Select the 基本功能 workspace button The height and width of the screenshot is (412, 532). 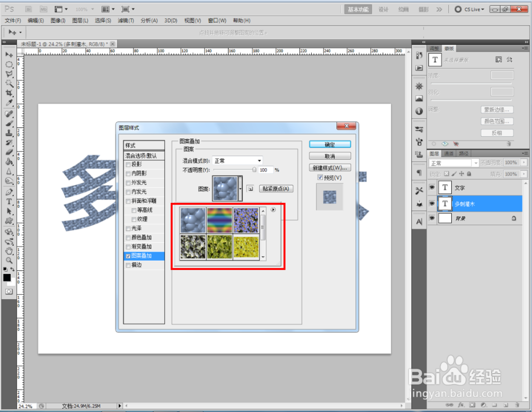coord(358,10)
